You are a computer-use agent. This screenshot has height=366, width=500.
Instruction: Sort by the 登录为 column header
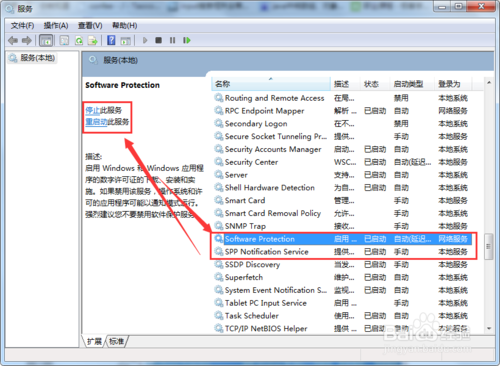pyautogui.click(x=453, y=84)
